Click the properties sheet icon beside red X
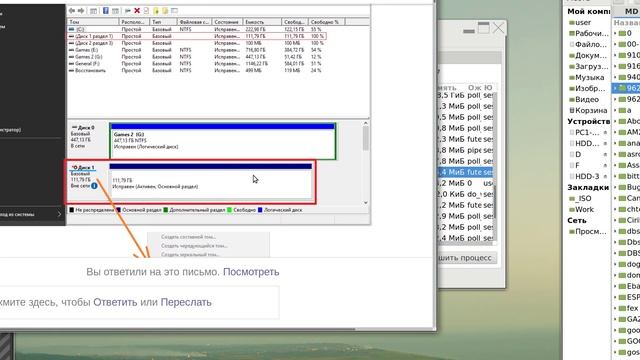This screenshot has width=640, height=360. pos(146,11)
